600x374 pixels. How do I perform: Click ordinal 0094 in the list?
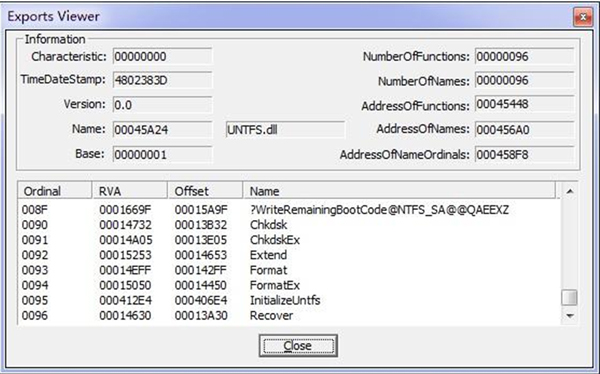35,285
